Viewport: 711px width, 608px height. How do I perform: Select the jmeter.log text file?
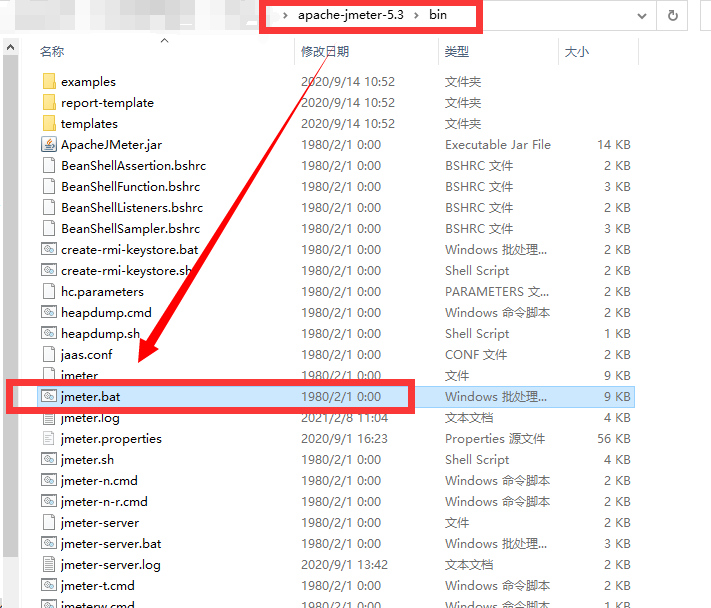pos(90,418)
